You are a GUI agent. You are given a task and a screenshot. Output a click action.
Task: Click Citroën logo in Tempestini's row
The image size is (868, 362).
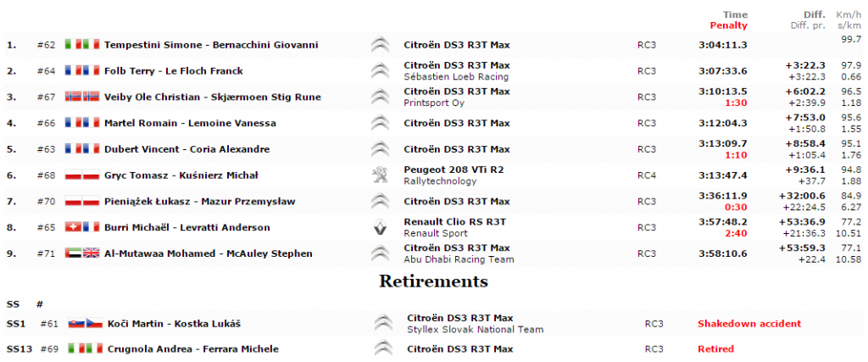coord(381,45)
